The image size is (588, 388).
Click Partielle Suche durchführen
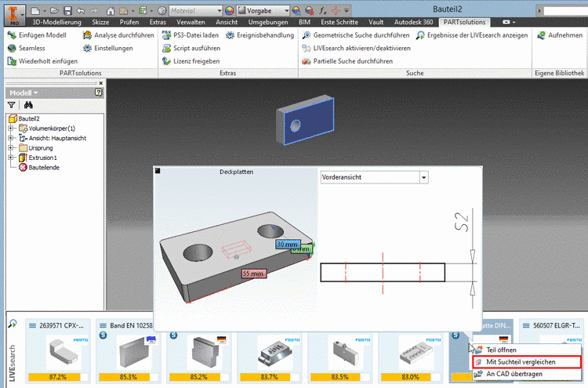coord(347,61)
